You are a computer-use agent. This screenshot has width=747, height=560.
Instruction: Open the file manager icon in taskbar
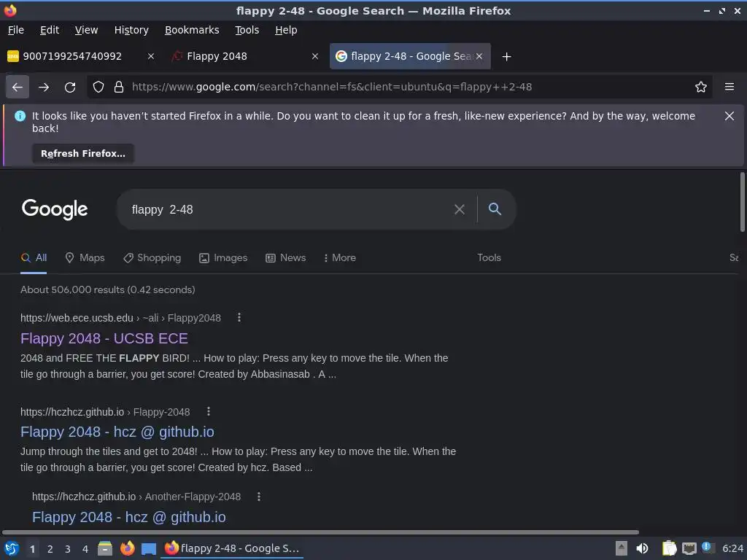tap(105, 549)
